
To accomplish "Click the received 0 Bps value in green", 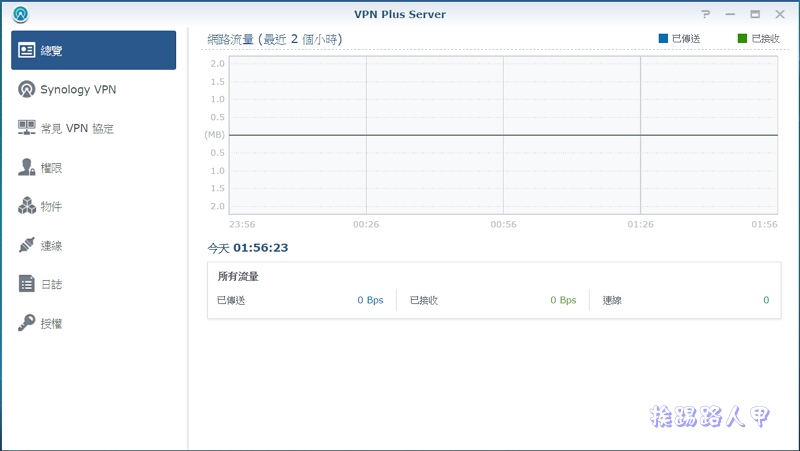I will click(x=563, y=300).
